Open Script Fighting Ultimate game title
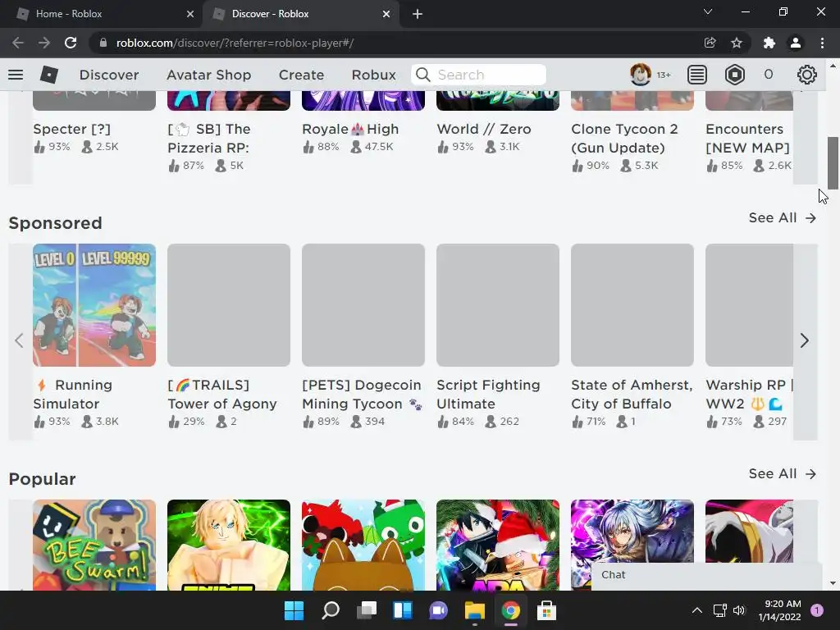 tap(489, 395)
